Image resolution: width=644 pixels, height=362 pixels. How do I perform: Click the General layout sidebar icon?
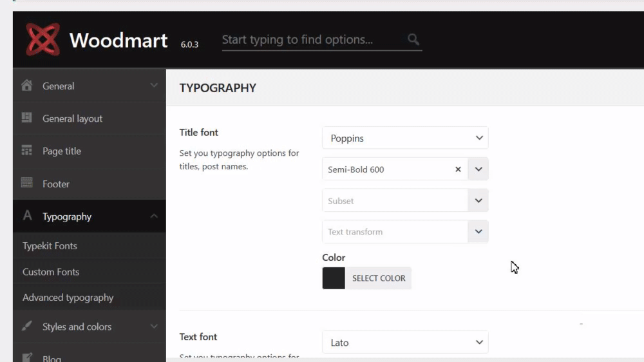click(27, 118)
